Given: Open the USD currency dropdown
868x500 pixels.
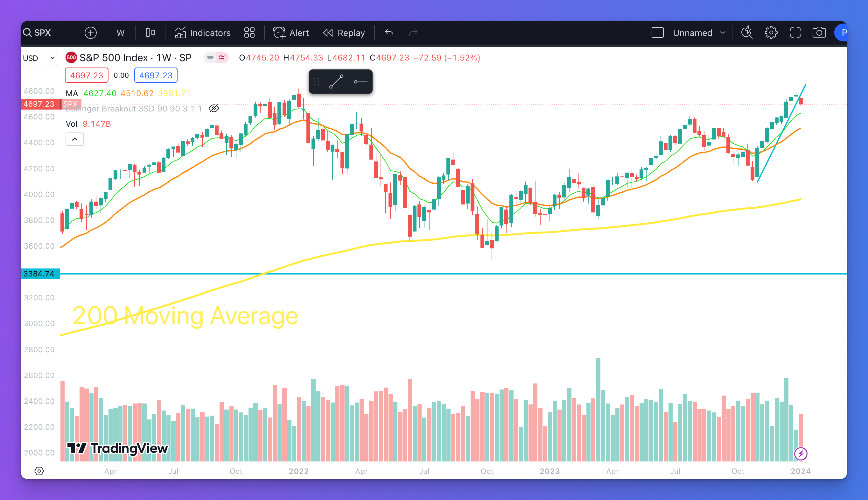Looking at the screenshot, I should point(39,58).
